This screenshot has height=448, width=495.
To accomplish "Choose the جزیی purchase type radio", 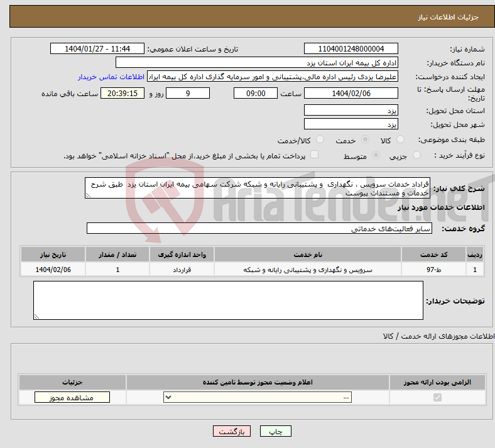I will coord(416,155).
